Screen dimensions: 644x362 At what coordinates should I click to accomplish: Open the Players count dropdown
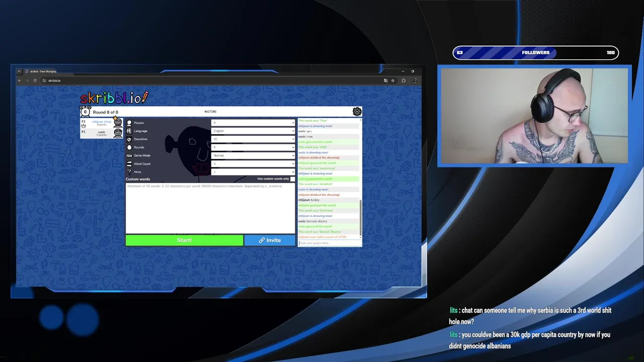tap(253, 123)
